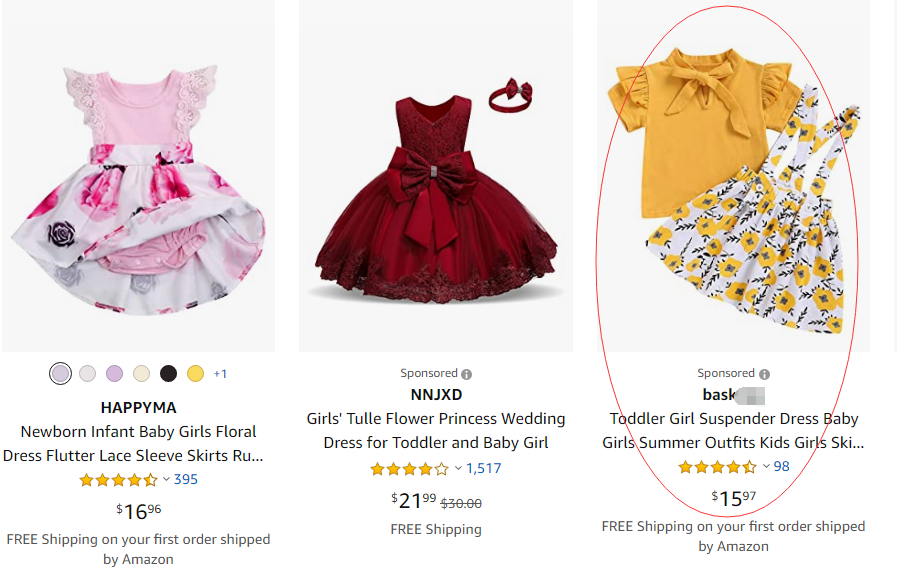The image size is (897, 583).
Task: Pick the yellow color swatch
Action: [x=195, y=374]
